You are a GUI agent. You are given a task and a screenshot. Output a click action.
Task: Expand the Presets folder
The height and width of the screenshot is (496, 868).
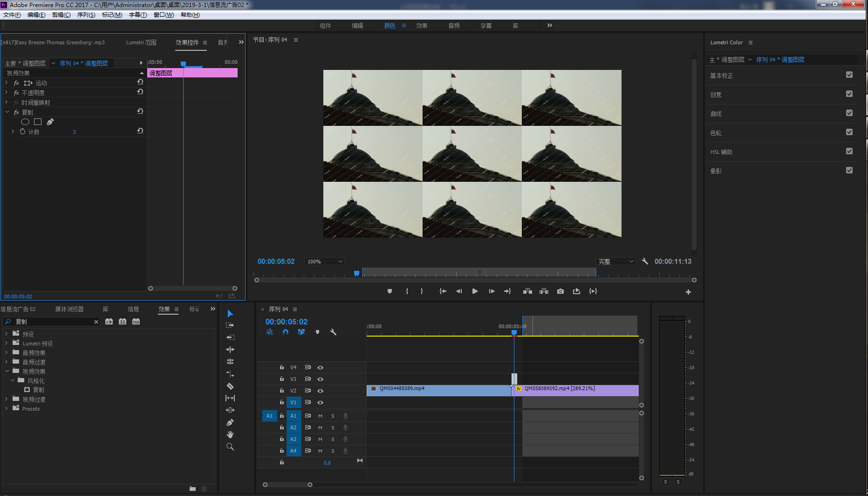pyautogui.click(x=7, y=408)
